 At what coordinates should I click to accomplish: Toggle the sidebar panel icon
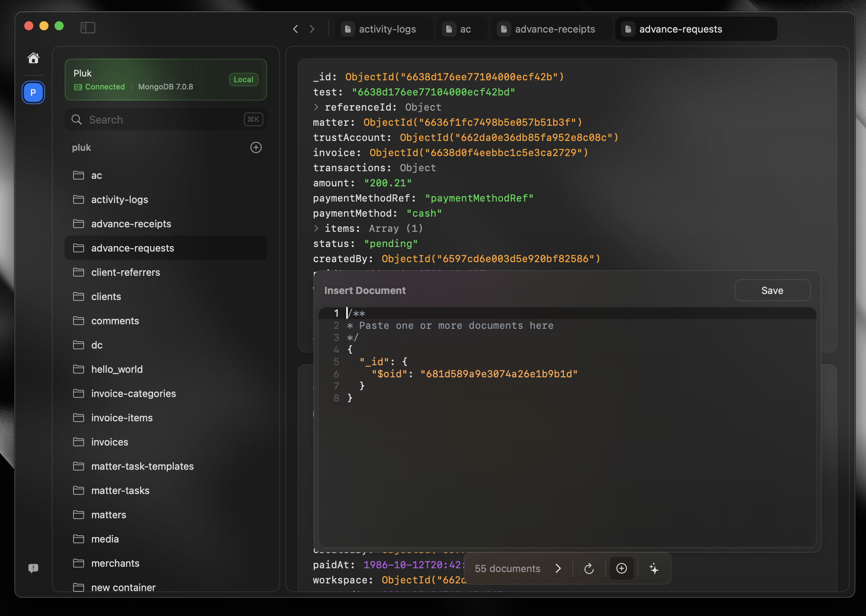click(88, 28)
